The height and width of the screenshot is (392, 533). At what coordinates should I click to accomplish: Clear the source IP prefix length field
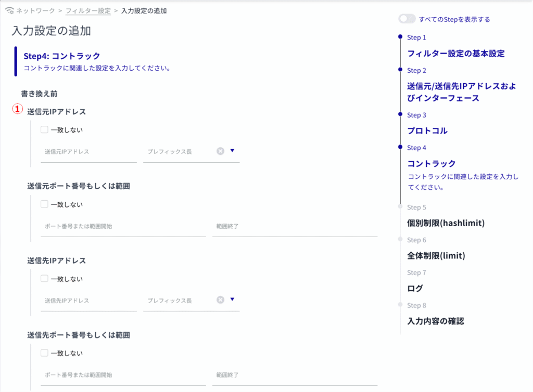pyautogui.click(x=220, y=151)
